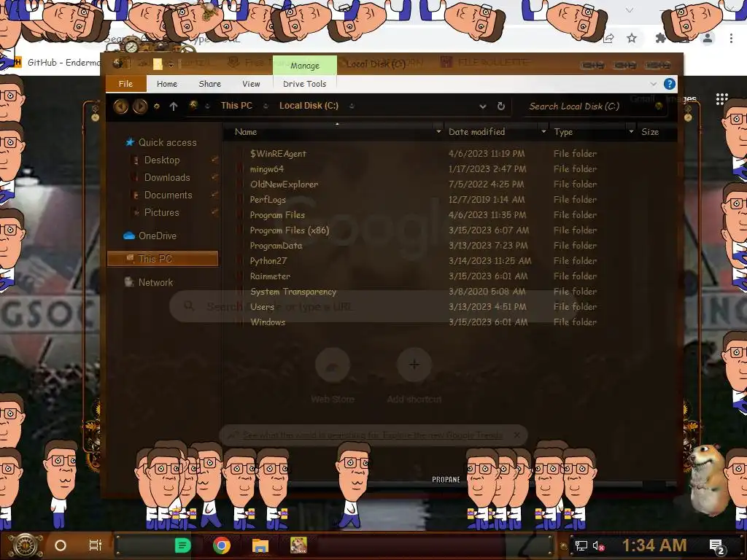Viewport: 747px width, 560px height.
Task: Open Chrome extensions puzzle icon
Action: coord(660,38)
